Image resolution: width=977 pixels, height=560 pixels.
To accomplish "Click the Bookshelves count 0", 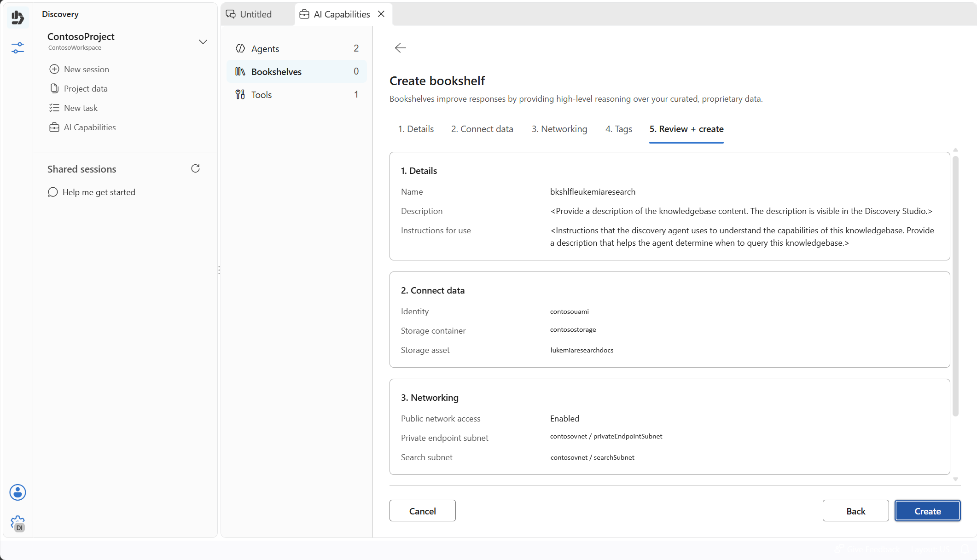I will click(356, 71).
